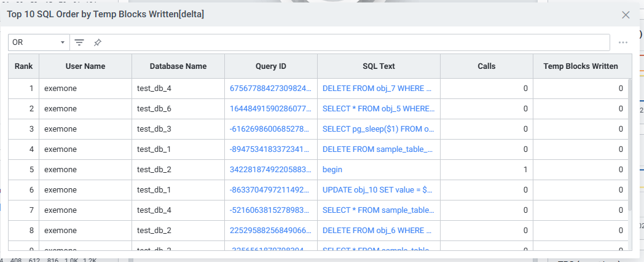Click the pin icon beside the filter

(98, 42)
